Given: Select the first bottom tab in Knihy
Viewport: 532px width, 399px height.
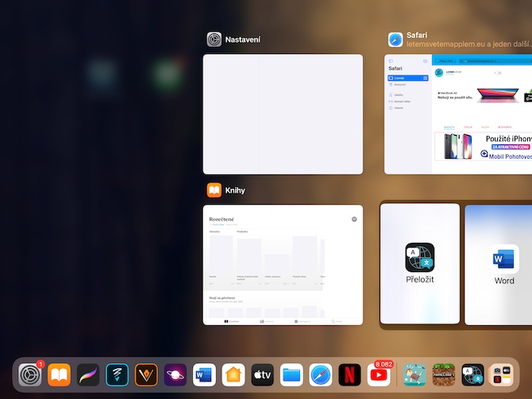Looking at the screenshot, I should click(x=231, y=321).
